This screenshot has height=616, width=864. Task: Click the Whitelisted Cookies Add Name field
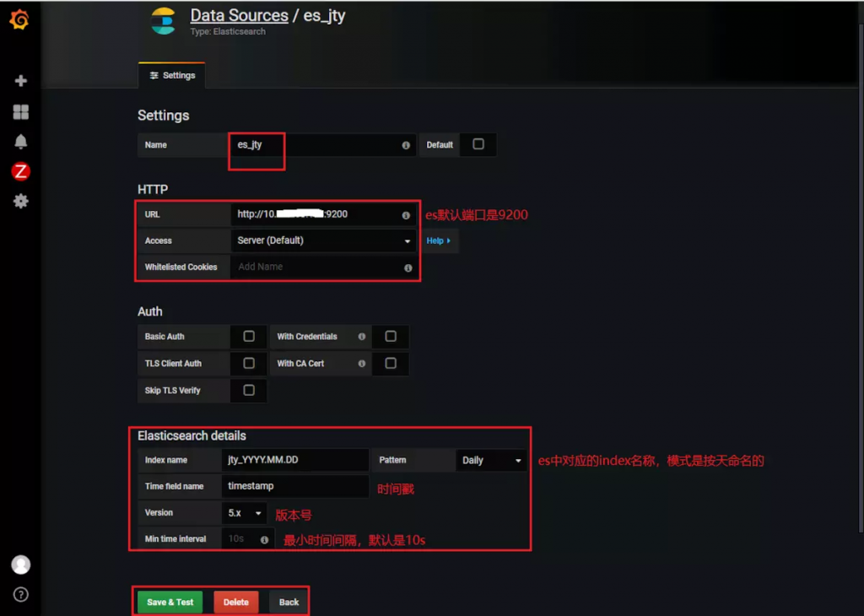[323, 267]
